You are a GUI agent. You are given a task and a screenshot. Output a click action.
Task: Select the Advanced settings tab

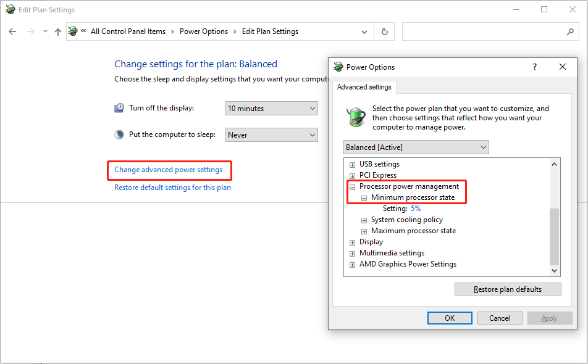pos(364,87)
